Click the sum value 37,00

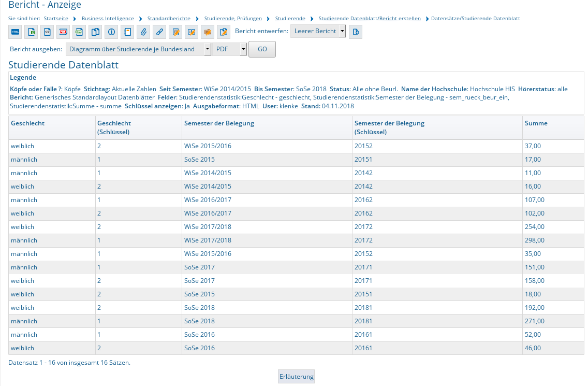(533, 146)
